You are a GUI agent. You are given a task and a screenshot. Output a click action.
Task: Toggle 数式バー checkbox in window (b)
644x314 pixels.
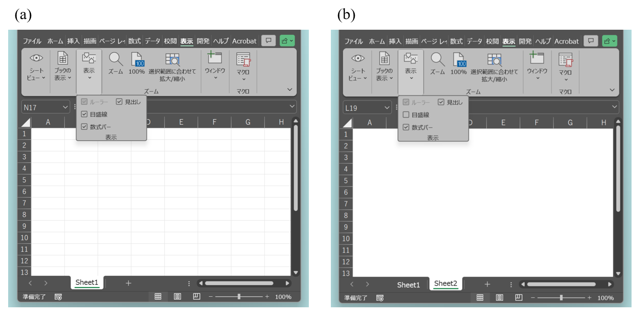pos(406,127)
